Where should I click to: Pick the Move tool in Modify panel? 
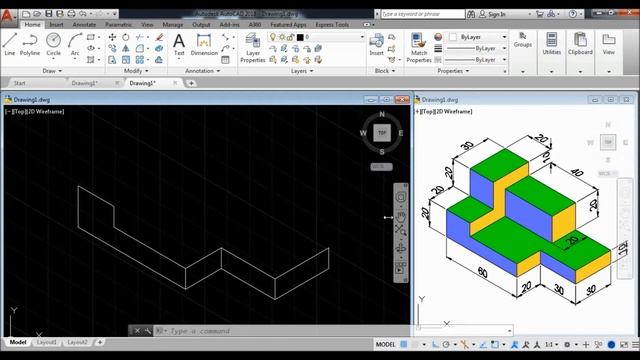[x=112, y=37]
